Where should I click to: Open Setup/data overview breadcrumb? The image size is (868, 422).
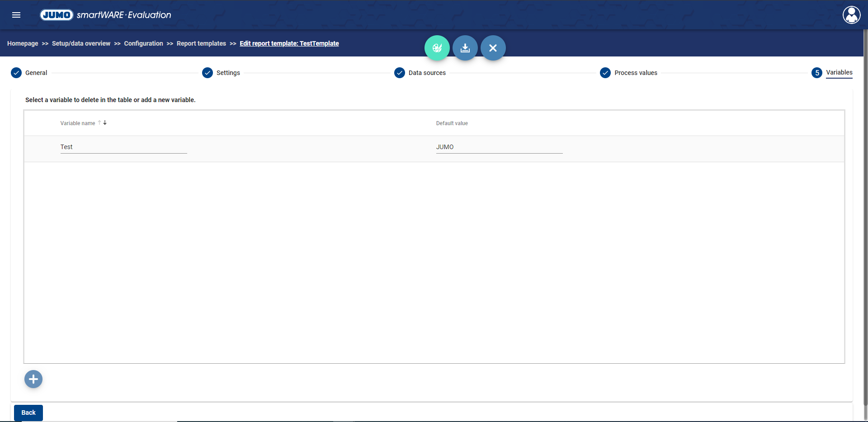coord(81,43)
